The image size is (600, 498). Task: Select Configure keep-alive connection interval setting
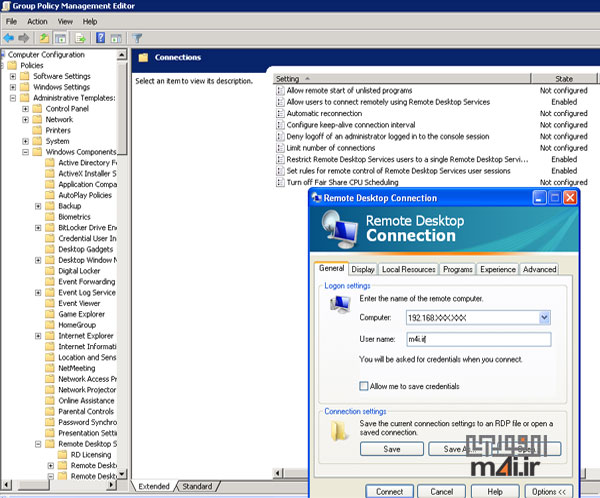pyautogui.click(x=351, y=125)
